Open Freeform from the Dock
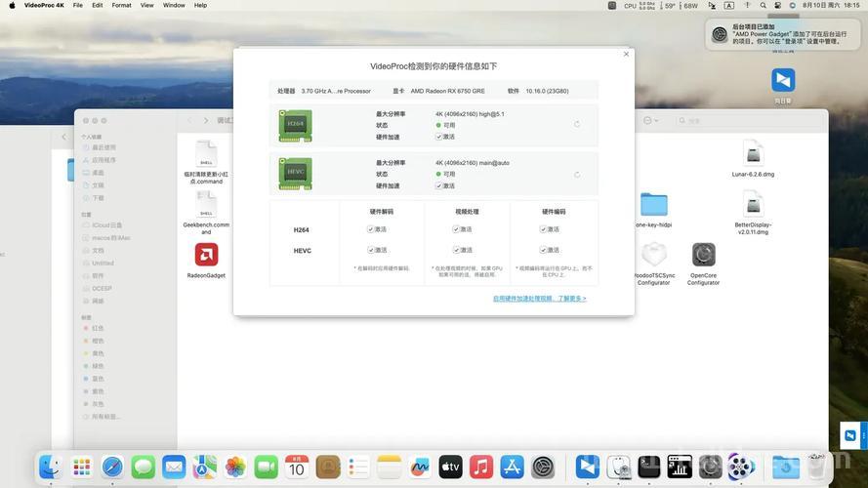This screenshot has height=488, width=868. tap(420, 467)
